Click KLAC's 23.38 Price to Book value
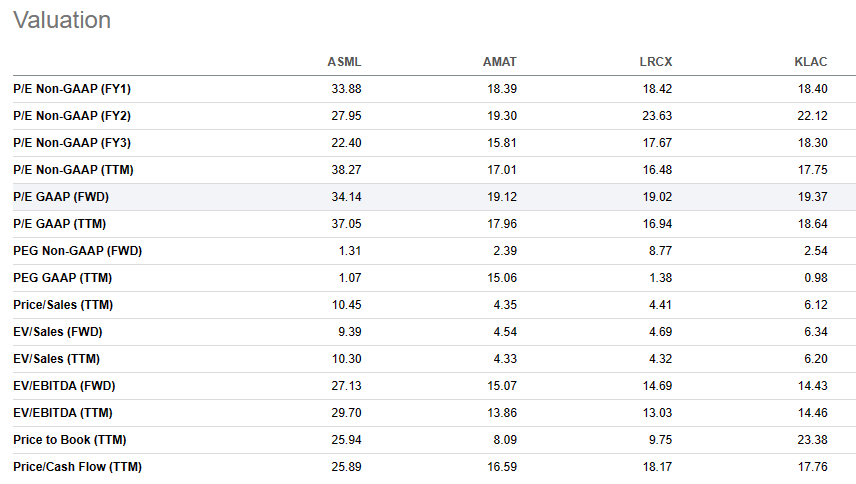 (x=813, y=440)
